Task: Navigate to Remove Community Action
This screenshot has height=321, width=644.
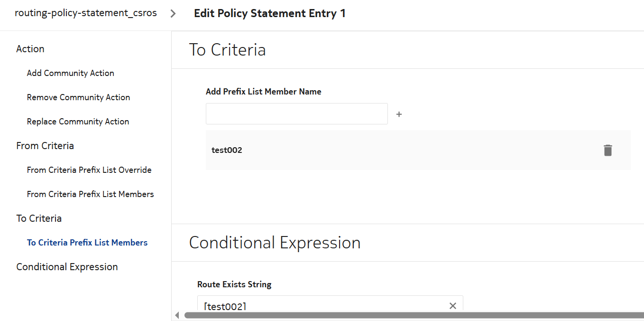Action: pyautogui.click(x=79, y=97)
